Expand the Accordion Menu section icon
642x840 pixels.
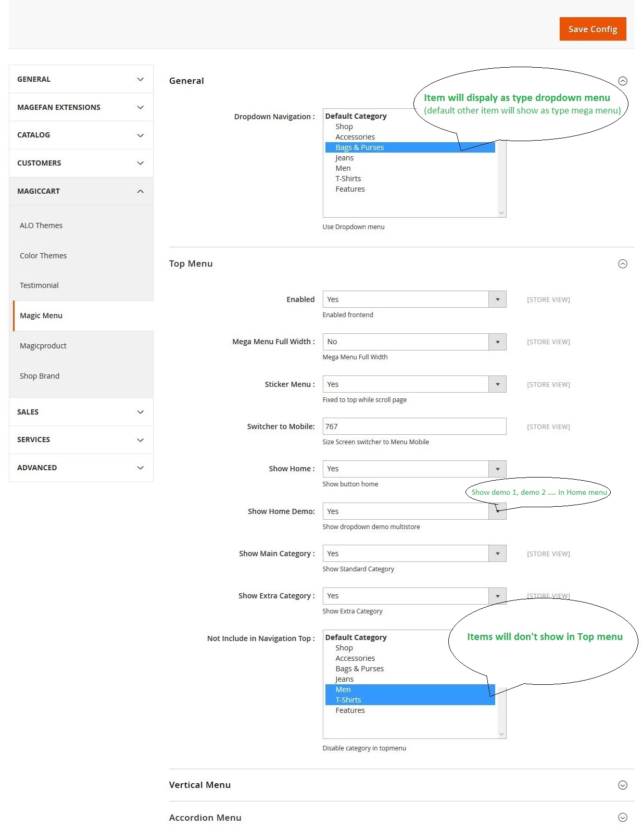(622, 818)
